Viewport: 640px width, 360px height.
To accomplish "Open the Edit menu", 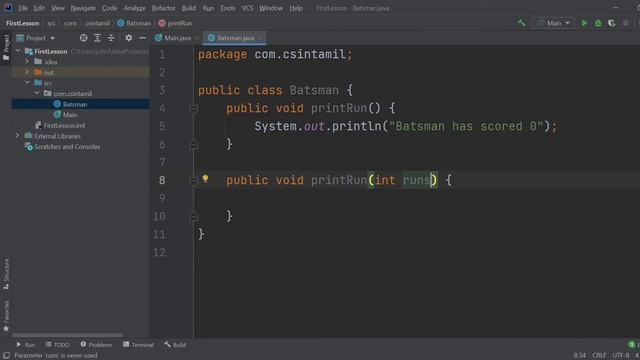I will point(39,8).
